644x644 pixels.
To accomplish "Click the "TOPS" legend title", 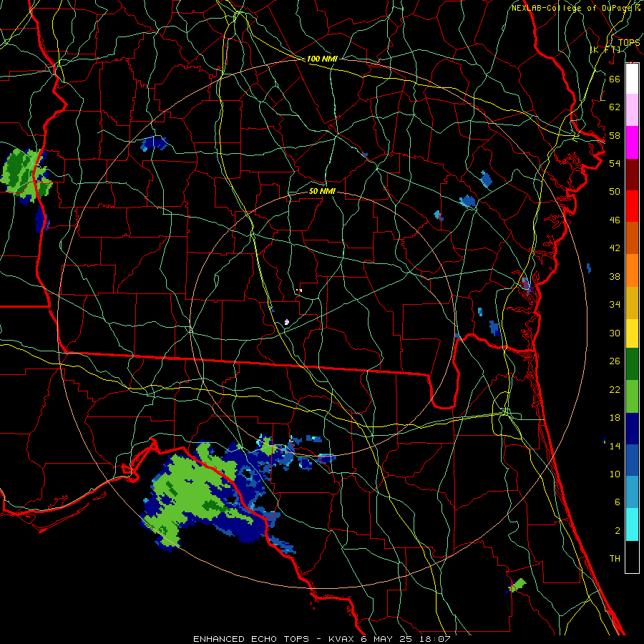I will (x=629, y=42).
